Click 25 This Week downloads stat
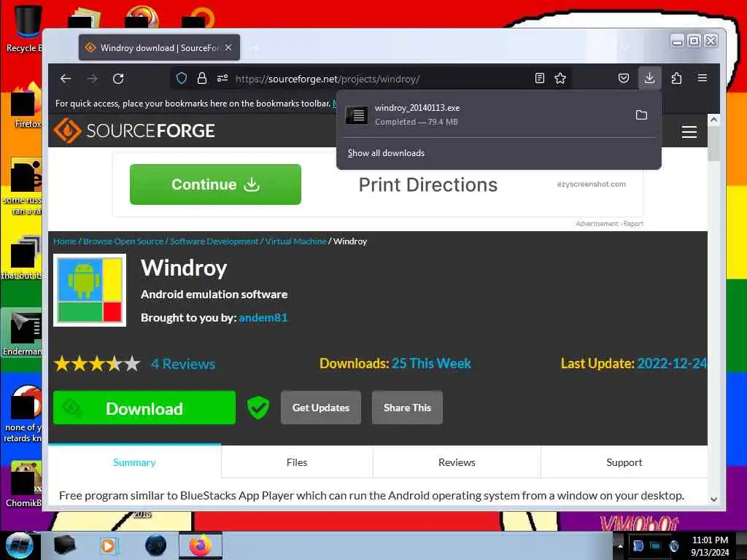Screen dimensions: 747x560 coord(431,363)
